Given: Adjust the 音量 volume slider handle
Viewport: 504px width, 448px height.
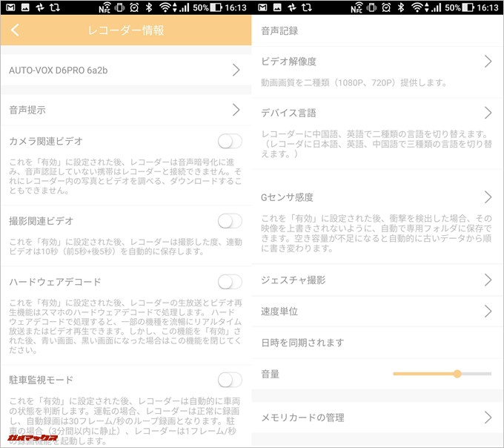Looking at the screenshot, I should point(457,374).
